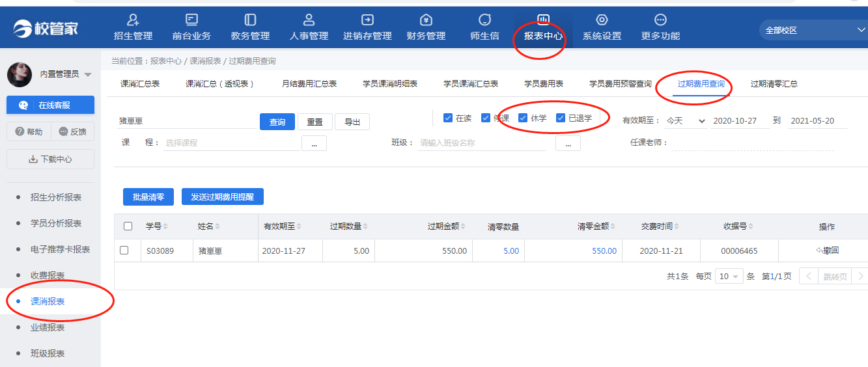The image size is (868, 367).
Task: Focus the start date field 2020-10-27
Action: (x=740, y=121)
